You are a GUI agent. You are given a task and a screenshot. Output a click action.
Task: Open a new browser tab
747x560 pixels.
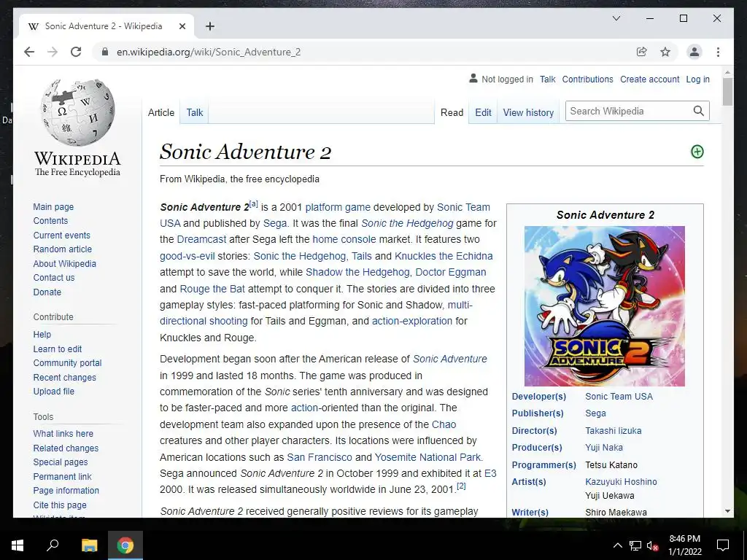209,26
